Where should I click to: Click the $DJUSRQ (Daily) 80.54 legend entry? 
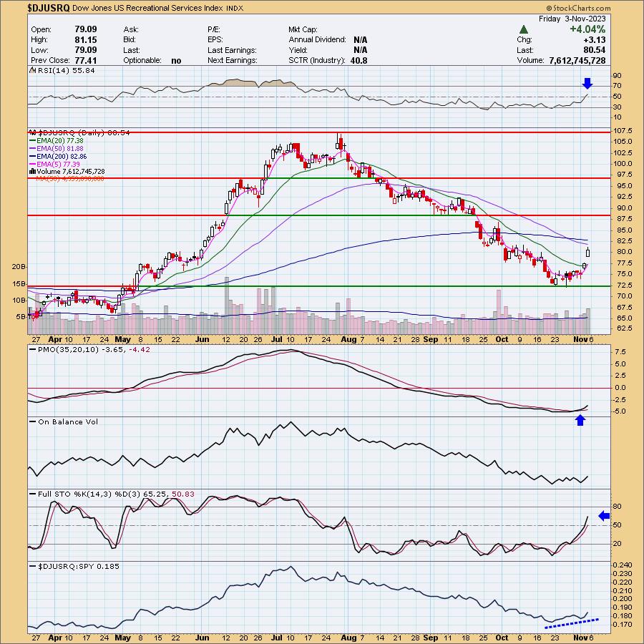point(84,132)
